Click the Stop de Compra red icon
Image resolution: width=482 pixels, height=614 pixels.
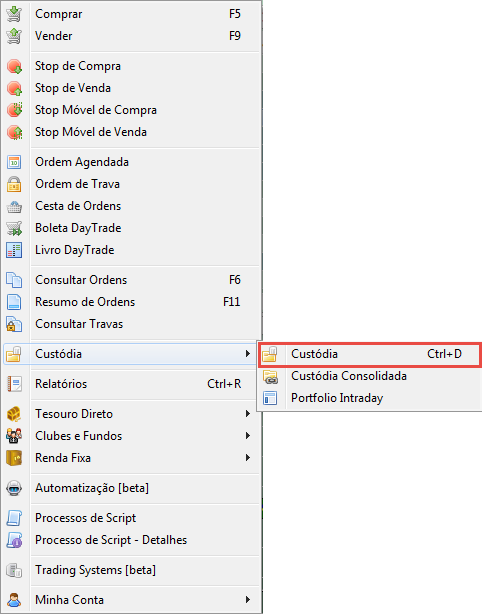pos(14,66)
